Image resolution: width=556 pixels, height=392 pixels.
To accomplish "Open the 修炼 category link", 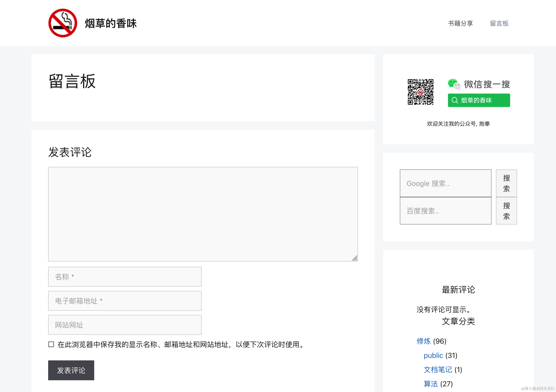I will [x=423, y=341].
